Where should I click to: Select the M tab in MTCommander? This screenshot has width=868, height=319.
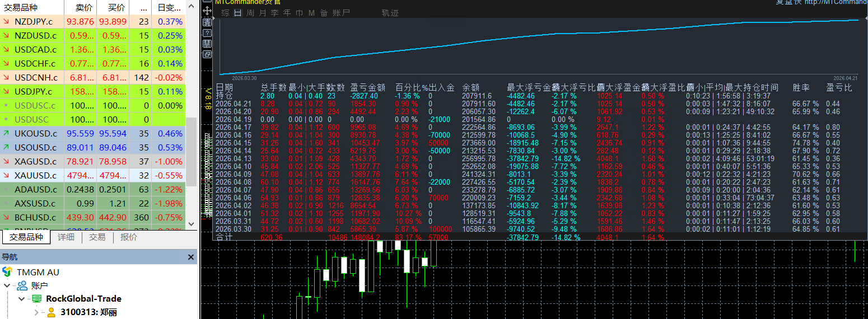311,13
